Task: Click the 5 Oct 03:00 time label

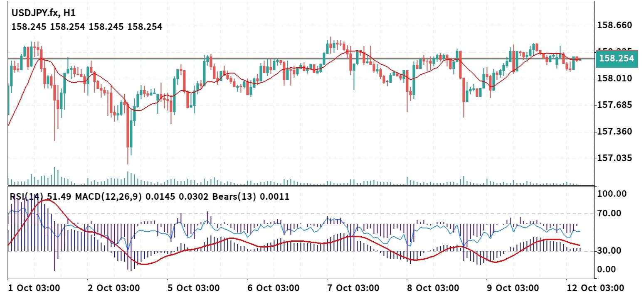Action: pyautogui.click(x=194, y=288)
